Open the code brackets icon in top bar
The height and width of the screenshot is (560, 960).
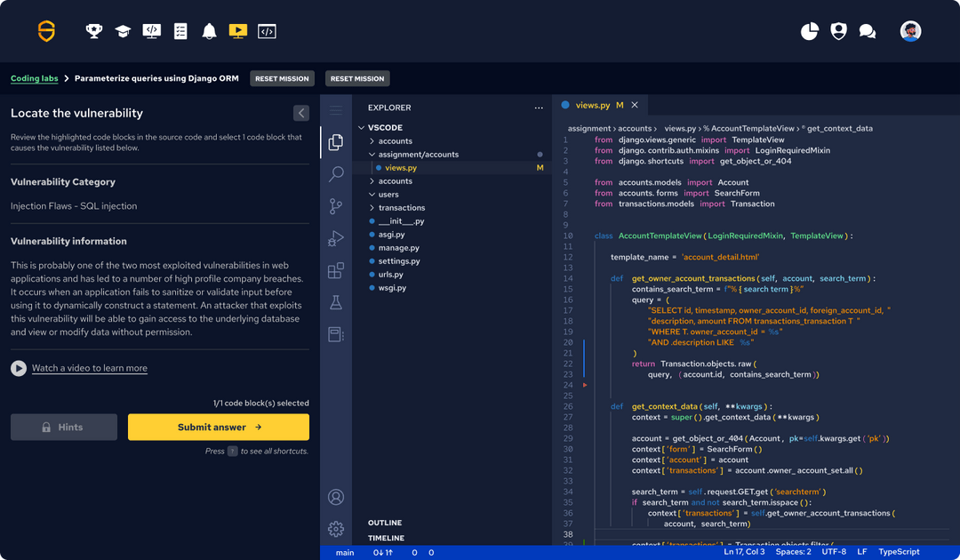(267, 30)
